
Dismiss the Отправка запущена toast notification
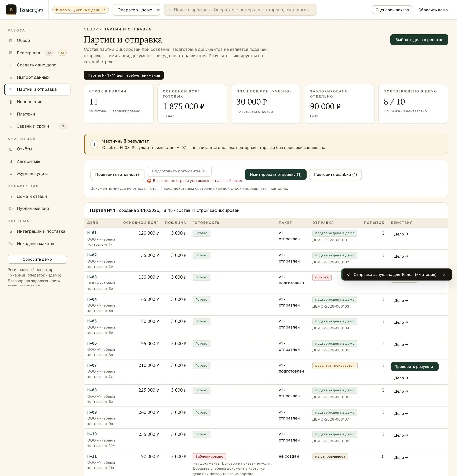click(444, 275)
